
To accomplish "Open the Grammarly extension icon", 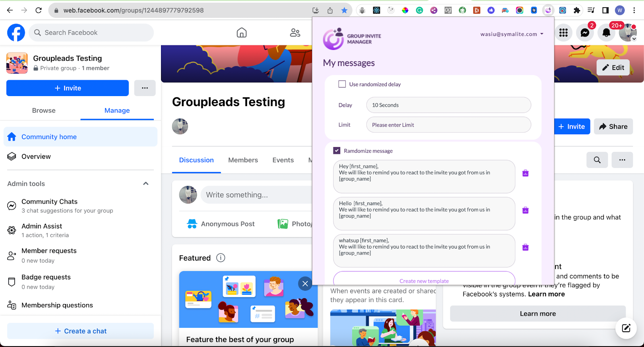I will click(x=419, y=10).
